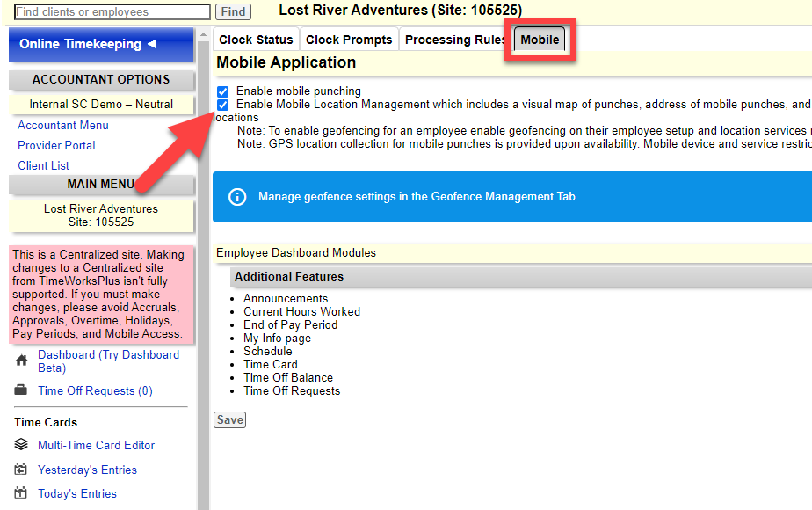Click the Multi-Time Card Editor layers icon
Viewport: 812px width, 510px height.
pyautogui.click(x=21, y=444)
